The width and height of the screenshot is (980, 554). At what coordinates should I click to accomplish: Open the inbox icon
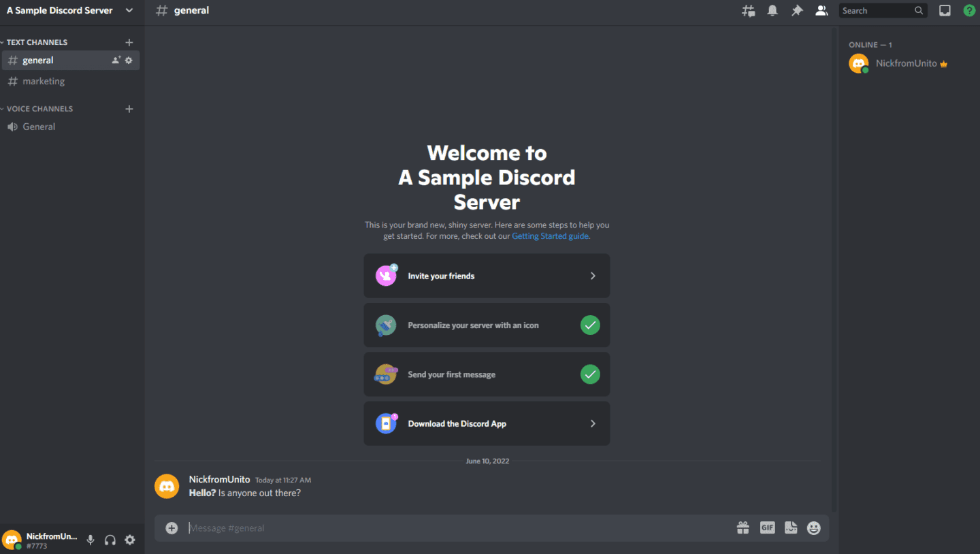[945, 10]
